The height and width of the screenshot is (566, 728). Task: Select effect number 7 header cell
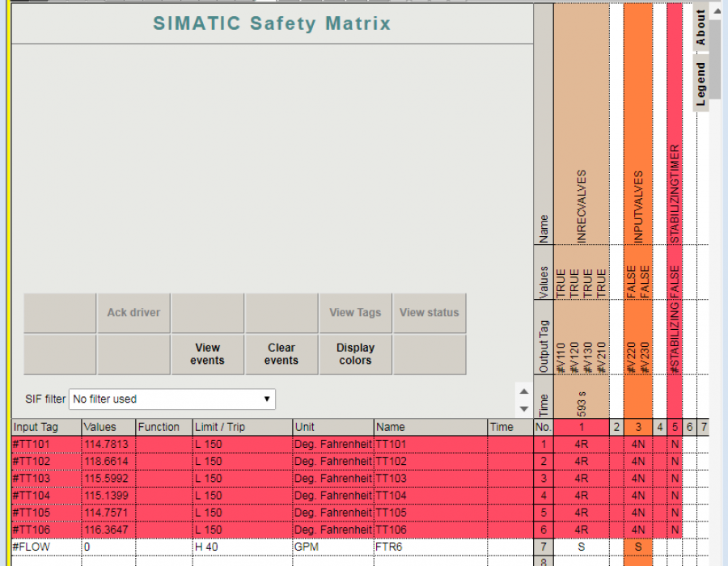pyautogui.click(x=704, y=427)
